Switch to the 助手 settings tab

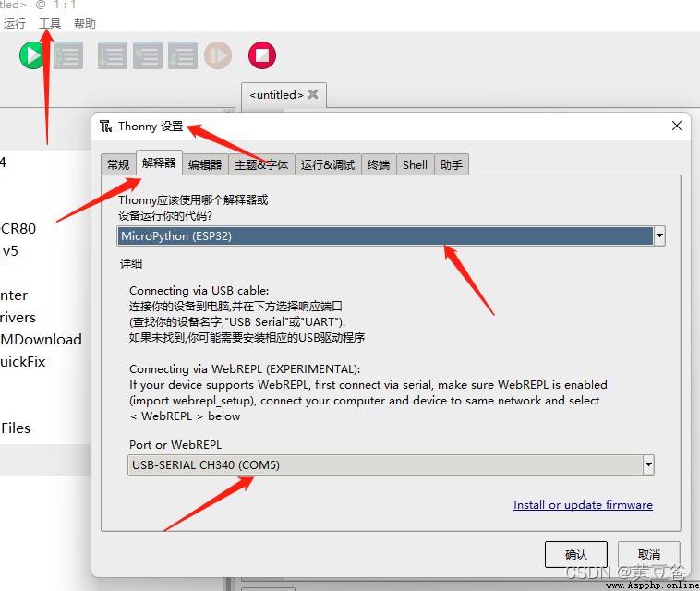(x=452, y=164)
